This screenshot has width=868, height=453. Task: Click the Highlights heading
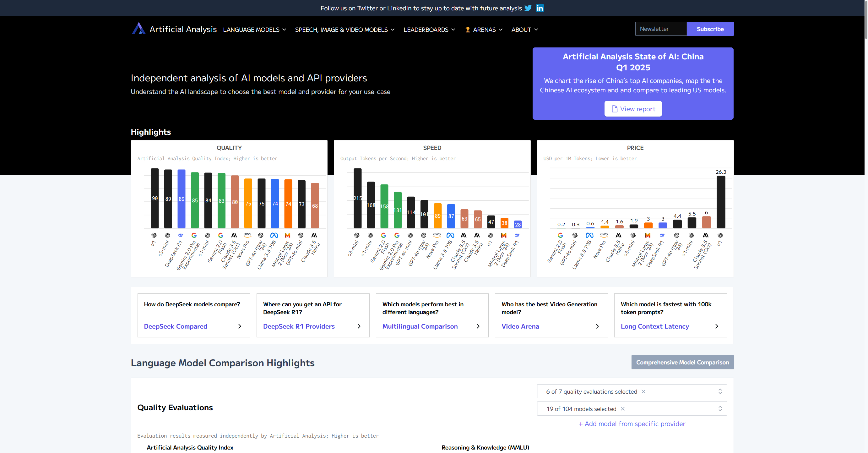click(x=151, y=132)
